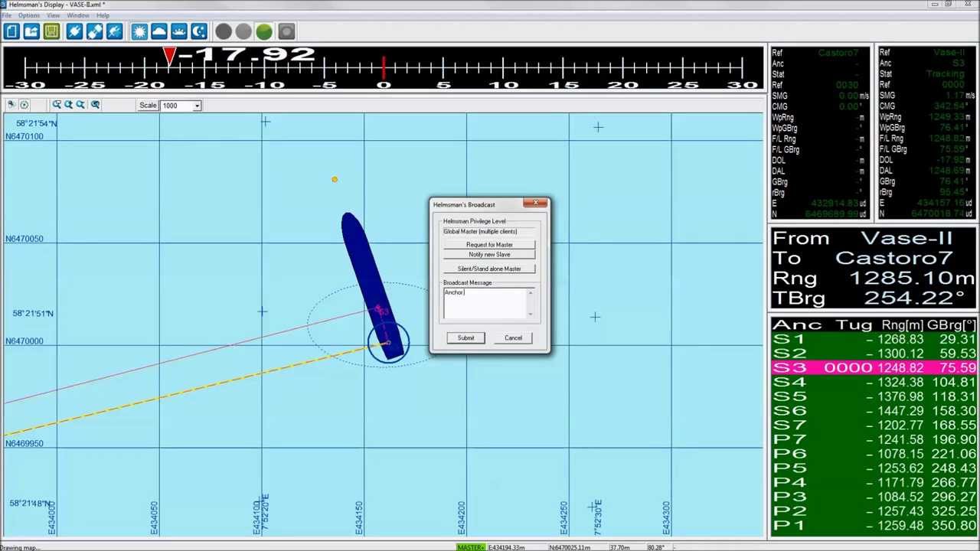
Task: Click the third map zoom magnifier icon
Action: [80, 105]
